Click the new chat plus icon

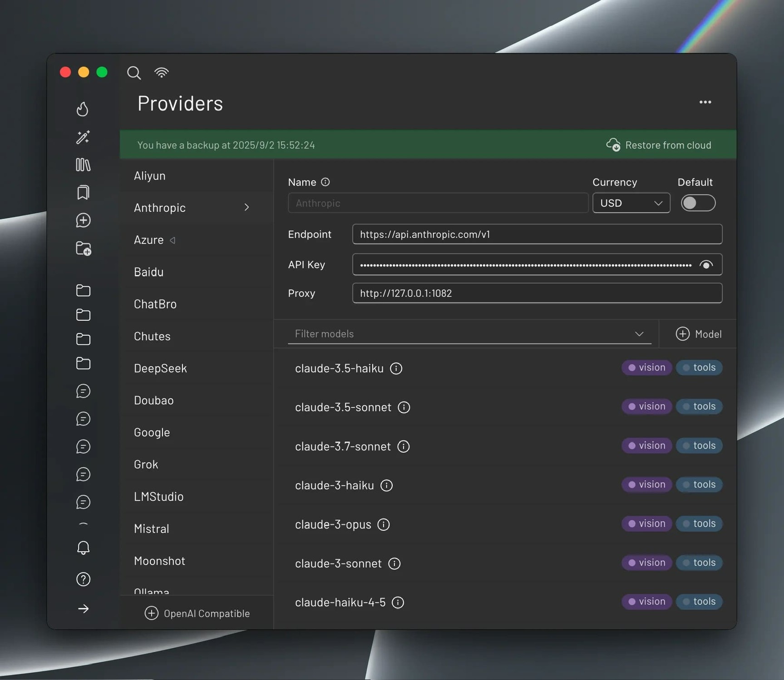pos(83,220)
